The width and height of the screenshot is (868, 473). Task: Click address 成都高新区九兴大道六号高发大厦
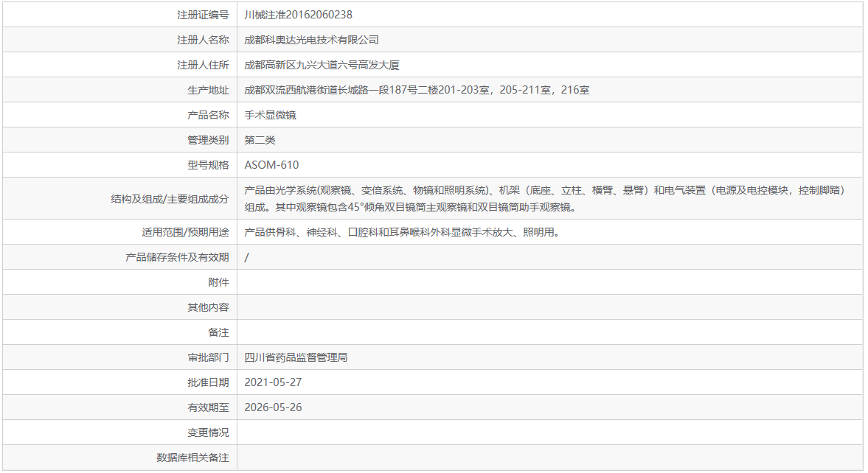322,66
